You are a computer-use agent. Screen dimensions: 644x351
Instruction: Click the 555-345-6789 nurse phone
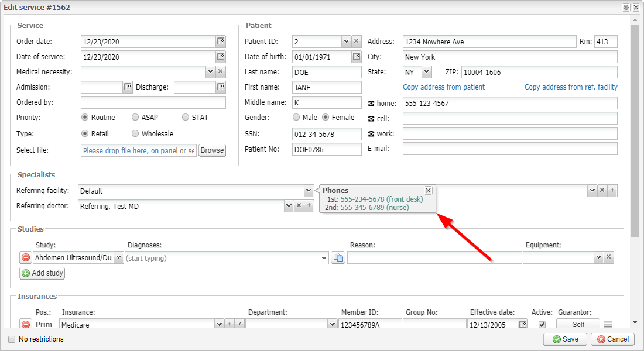375,208
